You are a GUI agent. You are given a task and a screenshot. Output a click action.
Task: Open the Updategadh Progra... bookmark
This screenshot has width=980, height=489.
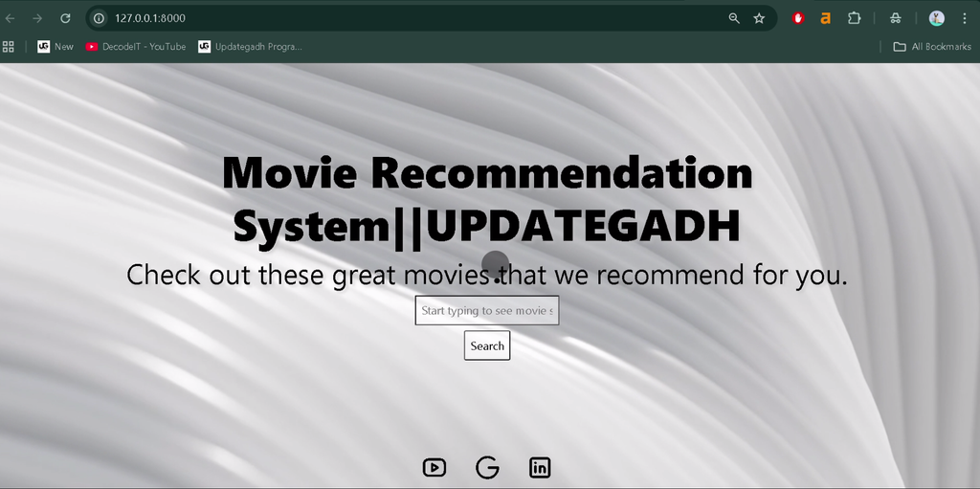tap(250, 46)
